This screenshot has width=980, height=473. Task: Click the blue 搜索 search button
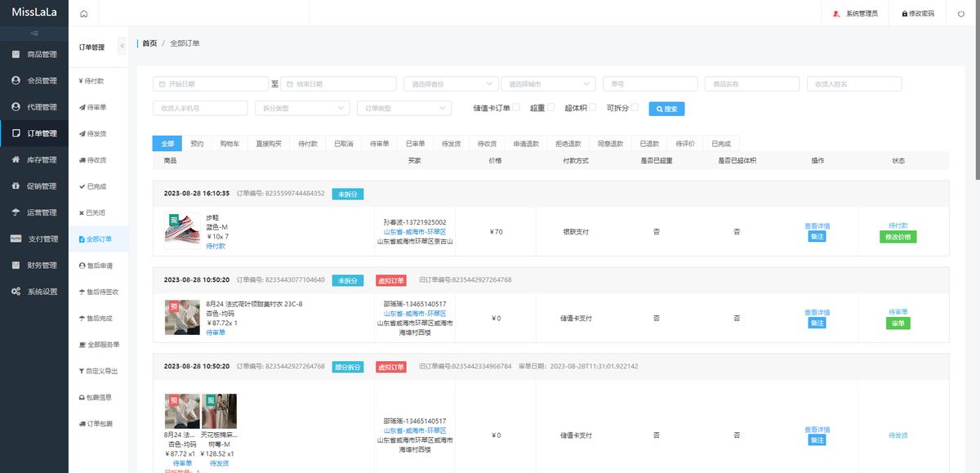pos(666,108)
